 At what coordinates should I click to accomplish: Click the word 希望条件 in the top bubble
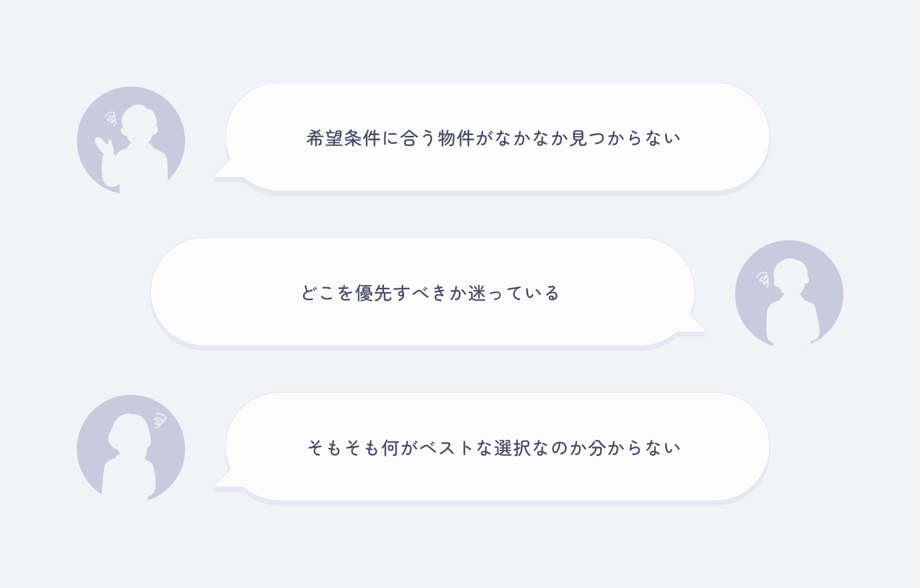pyautogui.click(x=343, y=138)
